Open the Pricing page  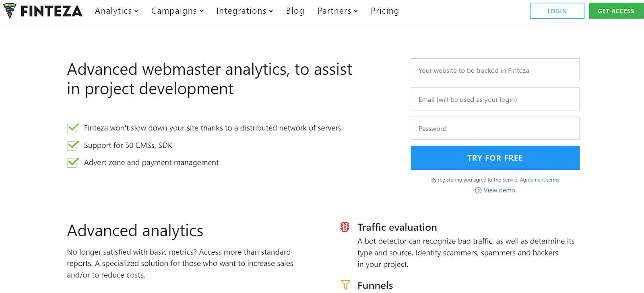point(385,11)
